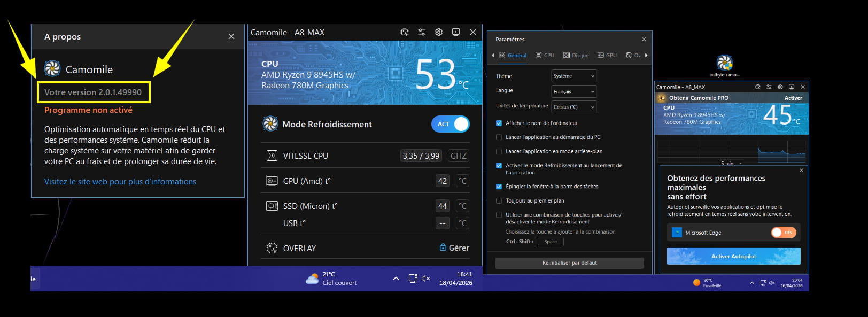Click the weather icon showing 21°C Ciel couvert
The width and height of the screenshot is (868, 317).
[312, 279]
